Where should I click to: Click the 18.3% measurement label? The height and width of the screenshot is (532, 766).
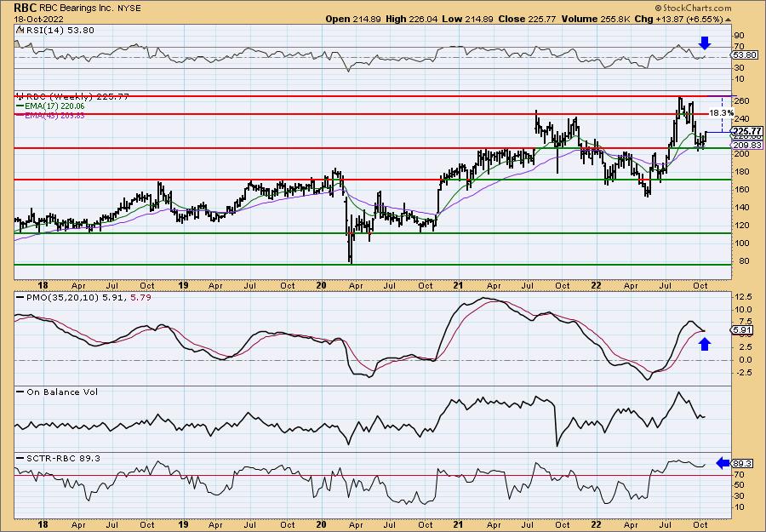tap(721, 113)
